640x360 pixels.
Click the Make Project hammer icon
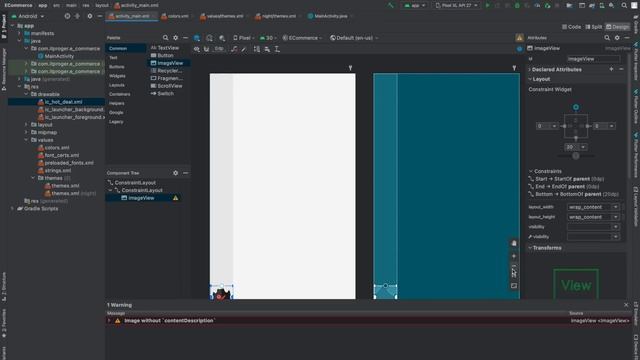click(391, 5)
